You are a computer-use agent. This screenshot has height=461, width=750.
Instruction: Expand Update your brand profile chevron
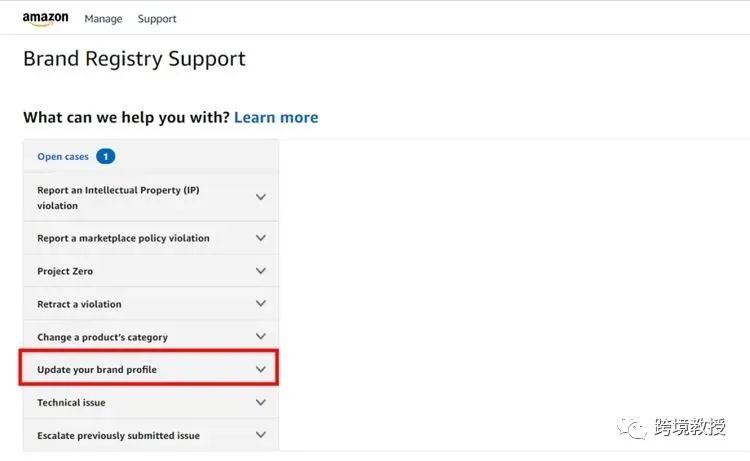pos(261,369)
